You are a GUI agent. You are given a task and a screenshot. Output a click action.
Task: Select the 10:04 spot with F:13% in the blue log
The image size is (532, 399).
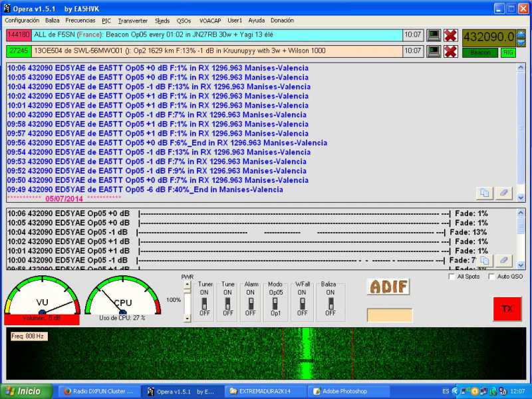pos(159,87)
